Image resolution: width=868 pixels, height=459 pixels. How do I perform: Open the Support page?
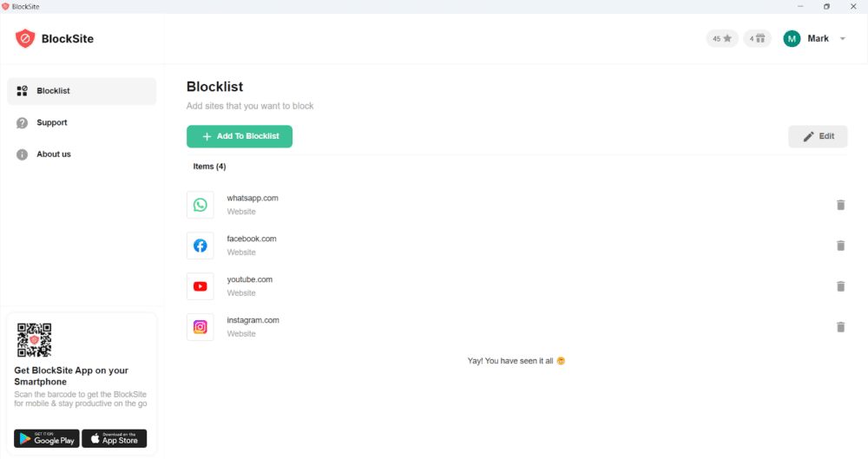pos(52,123)
